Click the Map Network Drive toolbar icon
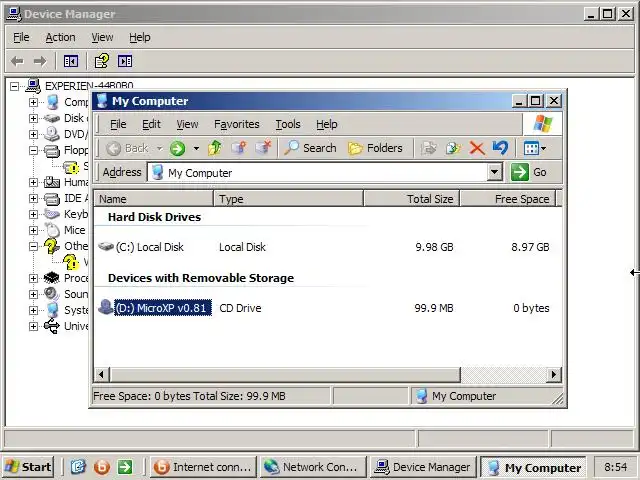 (x=239, y=148)
